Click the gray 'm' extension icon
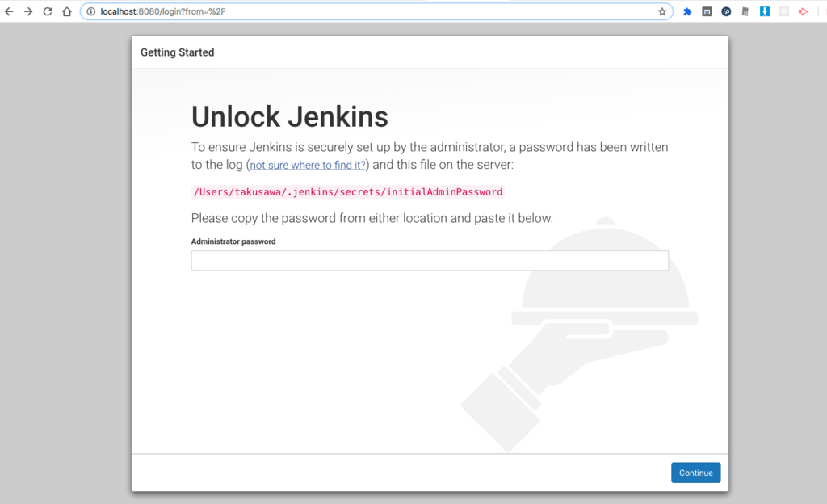 pyautogui.click(x=707, y=11)
